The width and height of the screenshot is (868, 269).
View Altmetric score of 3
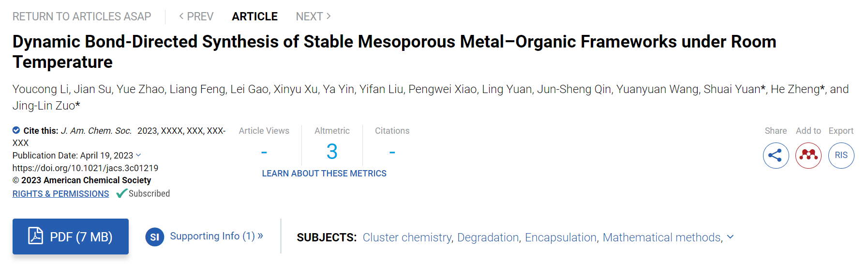332,152
